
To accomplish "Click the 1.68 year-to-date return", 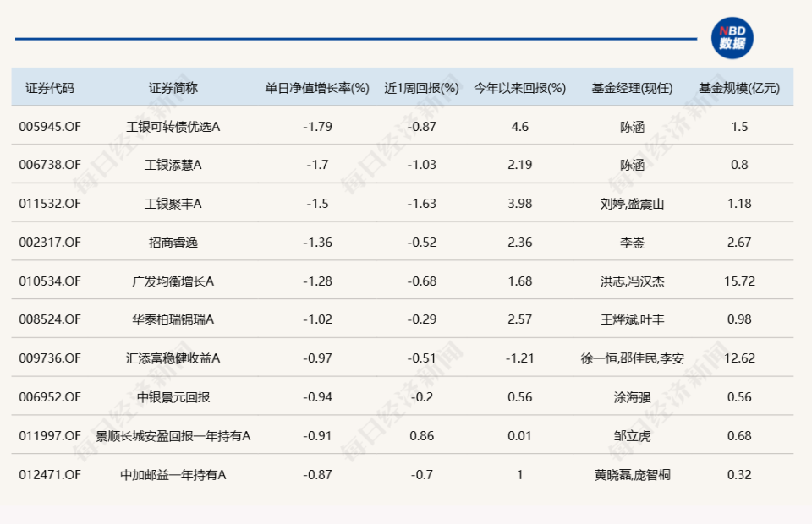I will pos(520,281).
